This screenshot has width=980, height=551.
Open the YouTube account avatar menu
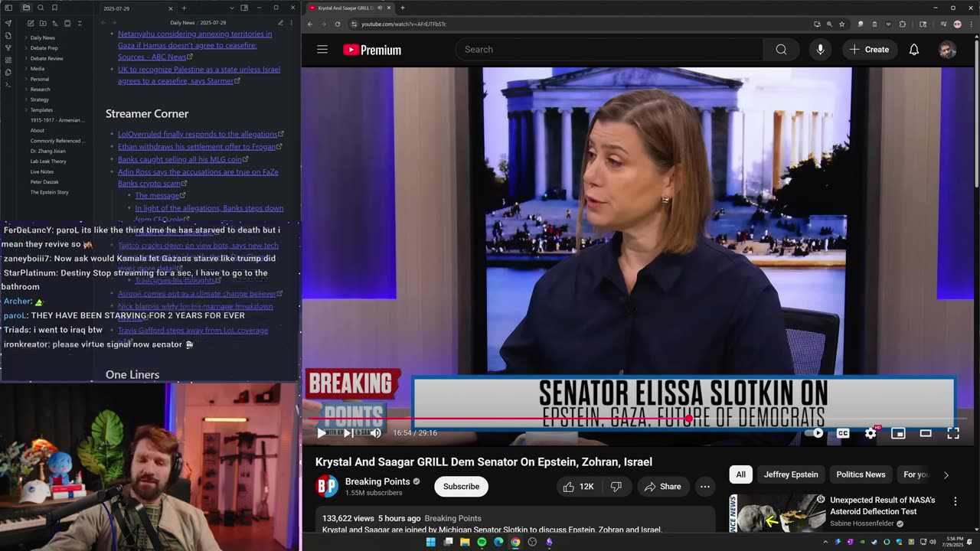coord(948,50)
